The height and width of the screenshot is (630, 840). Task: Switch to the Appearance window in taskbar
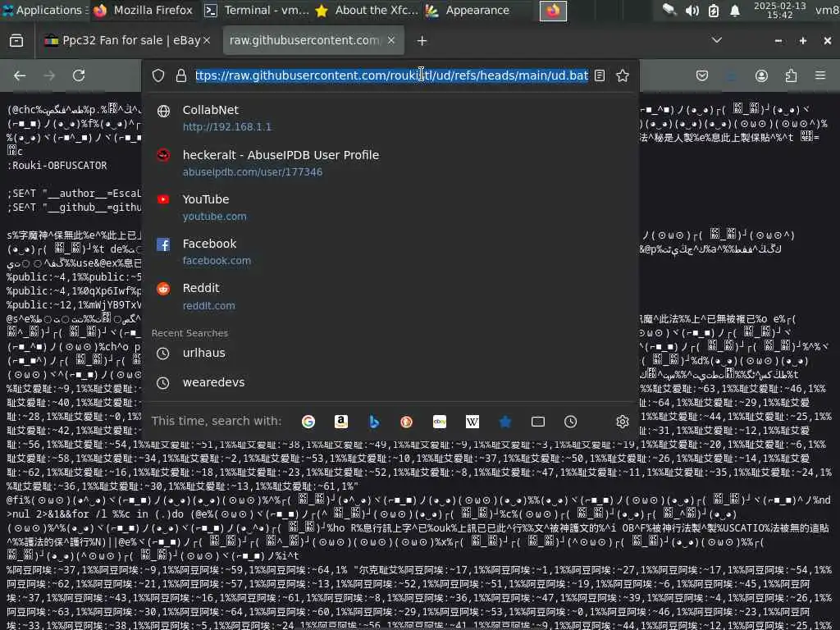[x=468, y=10]
